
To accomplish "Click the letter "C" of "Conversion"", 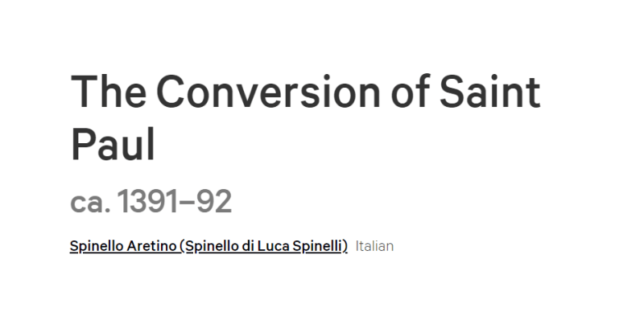I will point(170,92).
